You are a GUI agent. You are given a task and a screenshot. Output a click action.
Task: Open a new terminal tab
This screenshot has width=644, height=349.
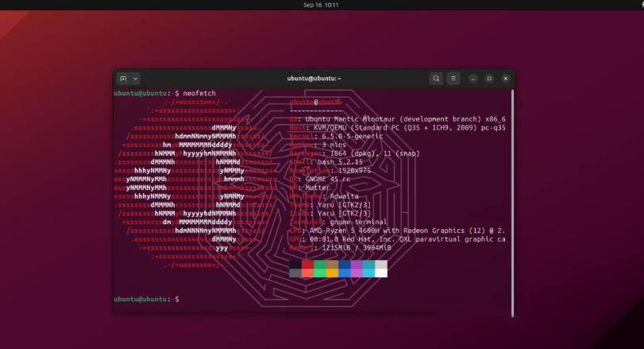pos(124,79)
